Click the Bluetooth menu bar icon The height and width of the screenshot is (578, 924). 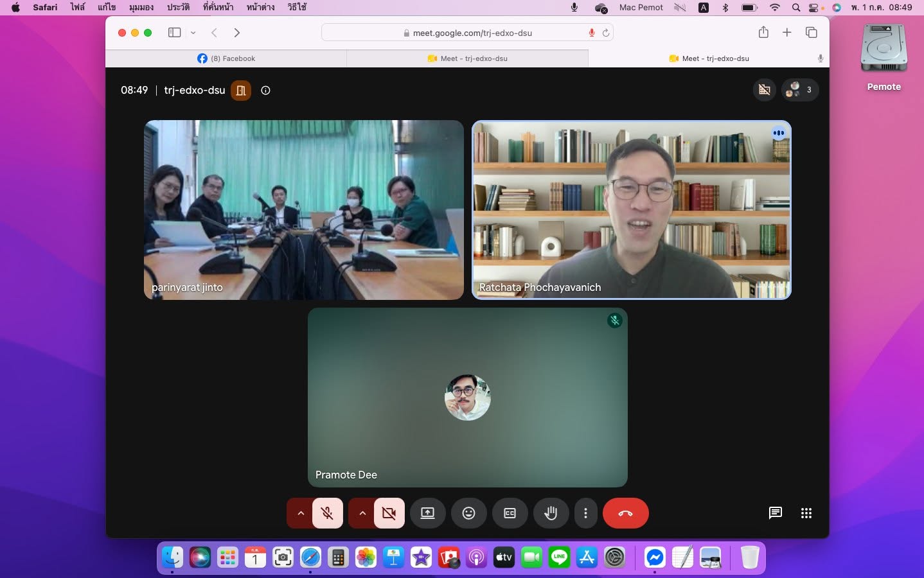point(725,7)
